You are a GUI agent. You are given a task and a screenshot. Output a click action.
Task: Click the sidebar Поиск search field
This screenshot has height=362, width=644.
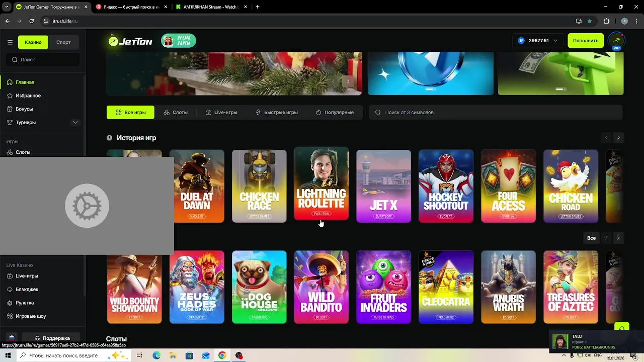pos(43,59)
